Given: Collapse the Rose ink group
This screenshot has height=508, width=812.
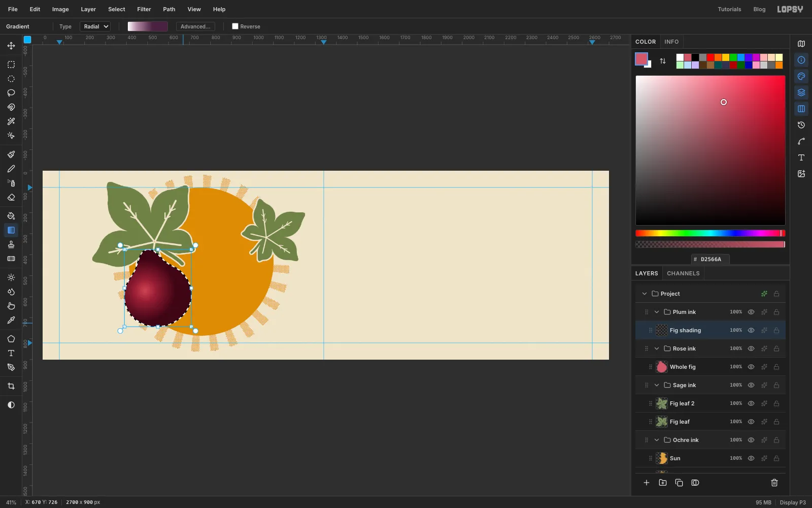Looking at the screenshot, I should tap(657, 348).
